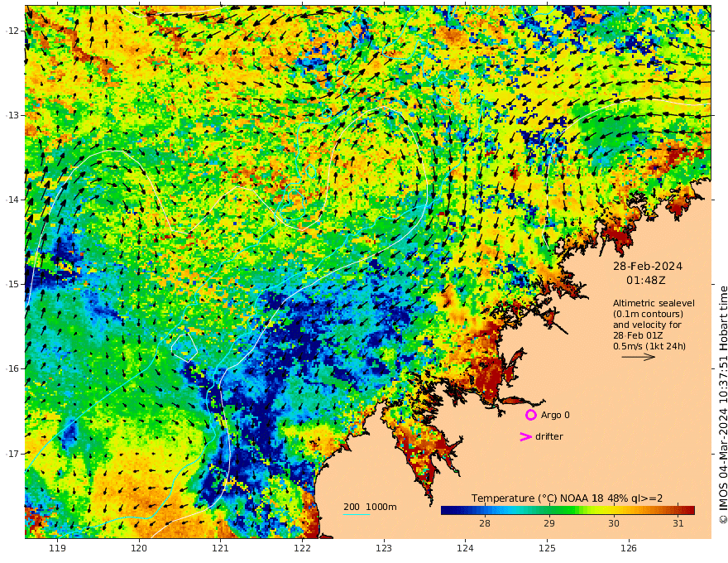Click the '01:48Z' time text

[646, 281]
